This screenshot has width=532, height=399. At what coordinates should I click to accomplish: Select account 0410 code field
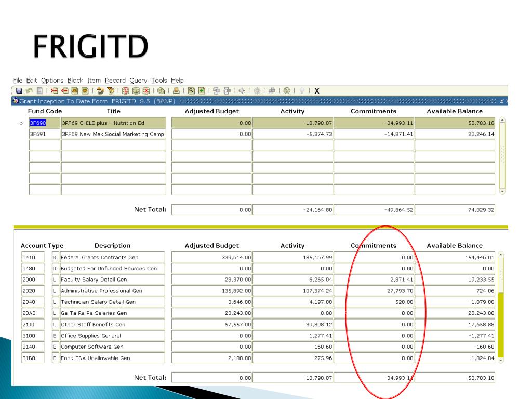pyautogui.click(x=33, y=257)
